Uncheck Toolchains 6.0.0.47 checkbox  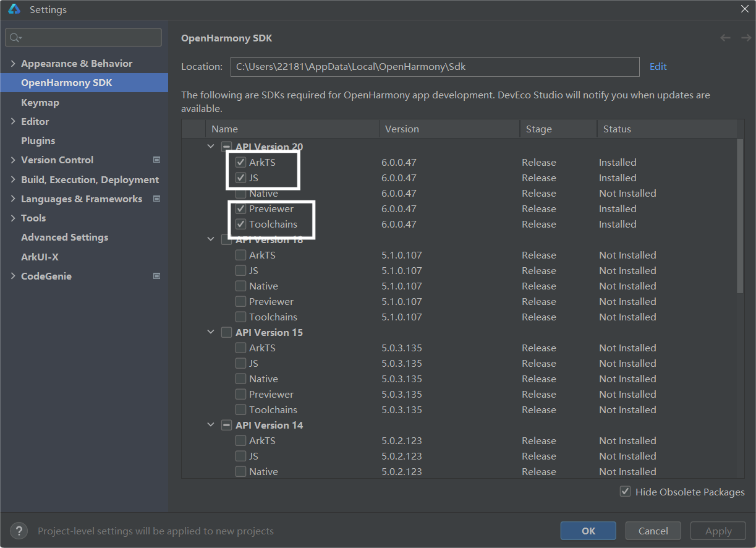241,224
